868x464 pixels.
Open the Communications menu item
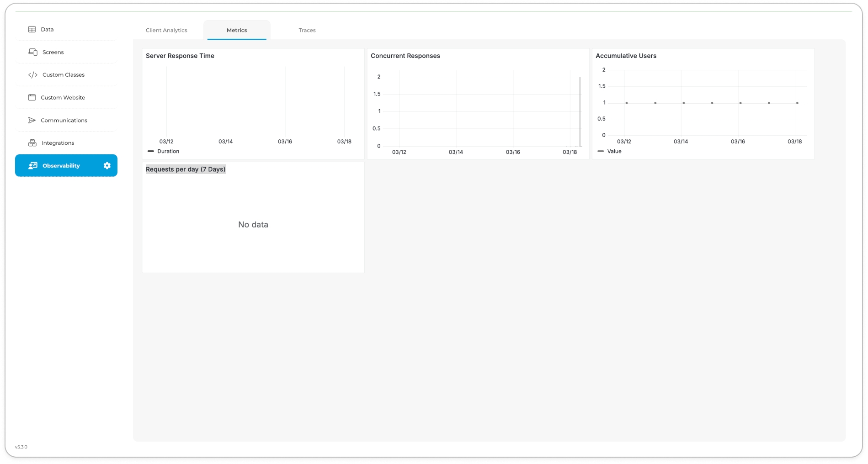[x=64, y=121]
